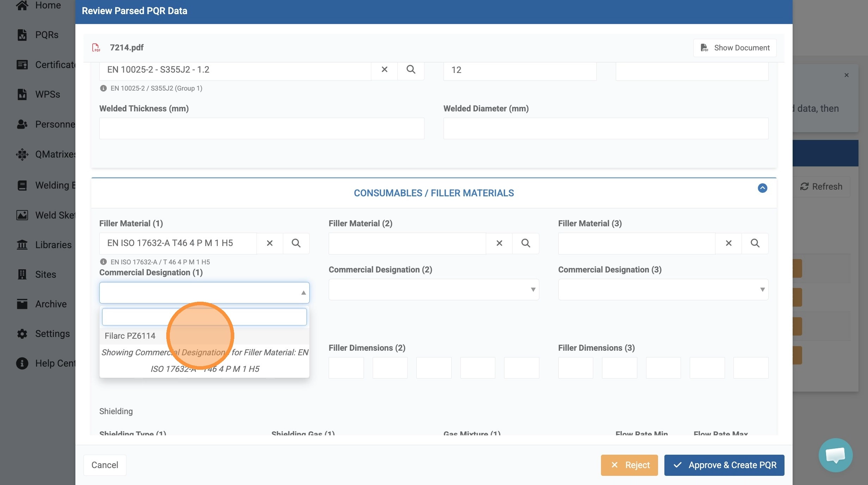Focus the dropdown search box
This screenshot has width=868, height=485.
tap(204, 317)
